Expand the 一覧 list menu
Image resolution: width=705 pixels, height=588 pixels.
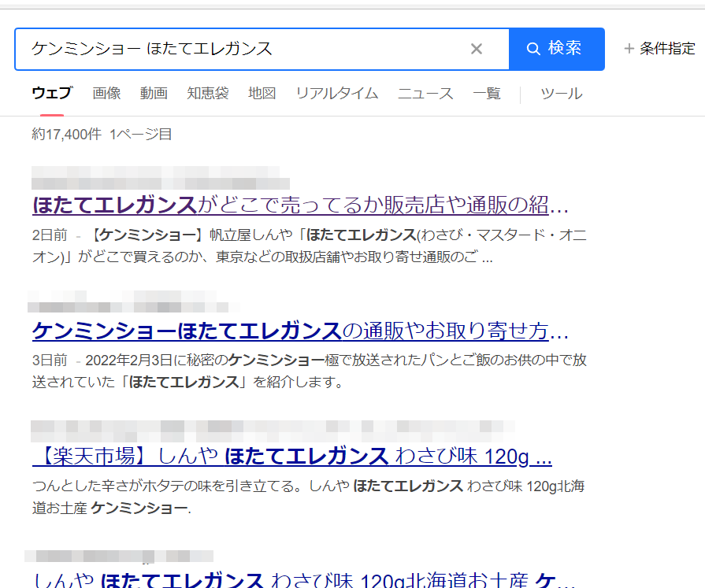tap(486, 94)
